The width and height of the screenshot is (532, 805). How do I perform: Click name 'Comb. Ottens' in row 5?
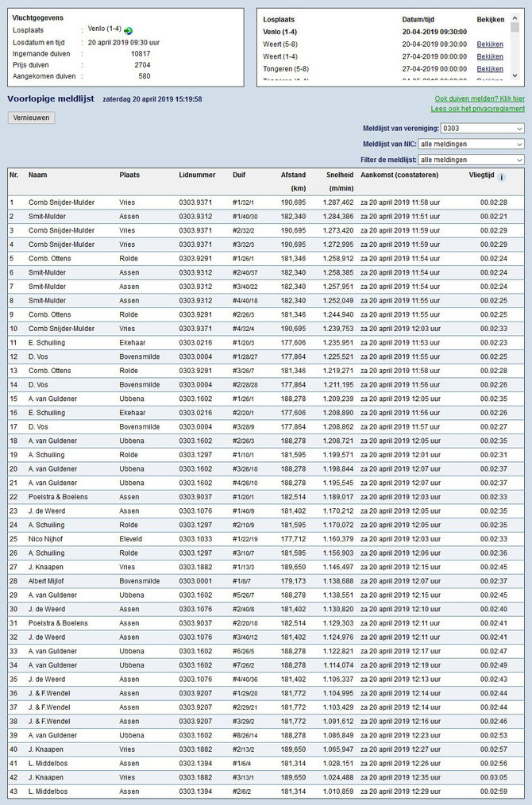coord(50,259)
